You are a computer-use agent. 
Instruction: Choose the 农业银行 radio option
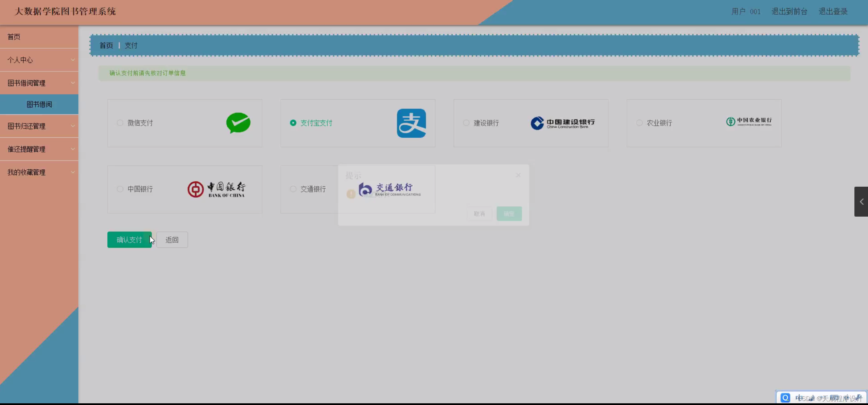pyautogui.click(x=639, y=123)
